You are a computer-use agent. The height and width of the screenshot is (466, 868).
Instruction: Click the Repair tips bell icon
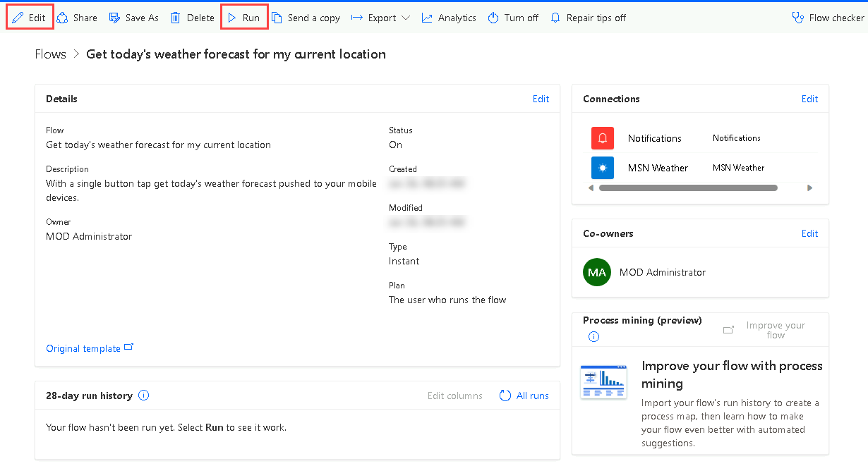555,18
